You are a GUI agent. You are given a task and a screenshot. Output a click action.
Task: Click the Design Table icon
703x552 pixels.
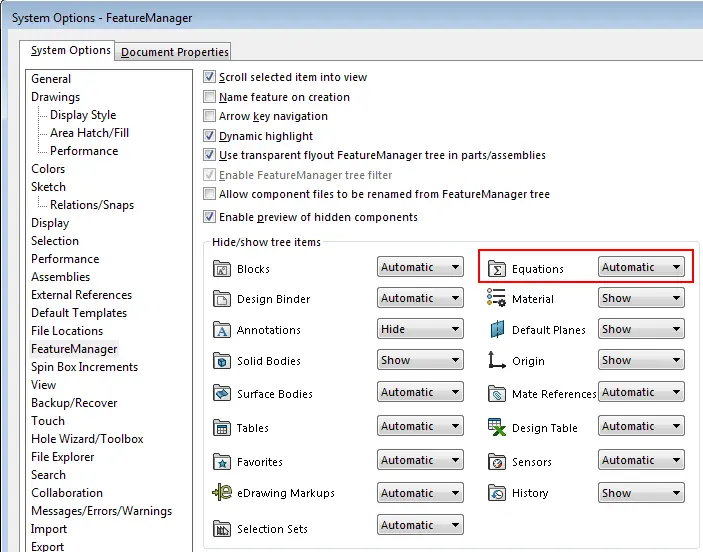tap(497, 427)
